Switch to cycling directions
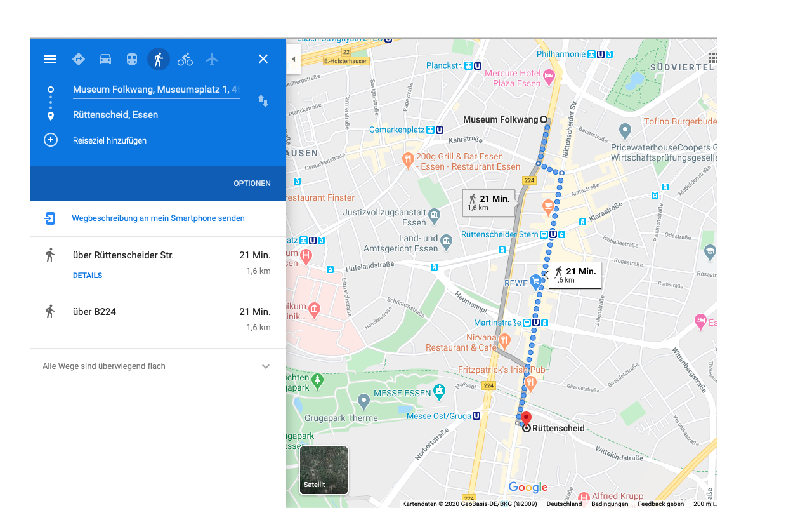This screenshot has height=508, width=812. [x=185, y=59]
